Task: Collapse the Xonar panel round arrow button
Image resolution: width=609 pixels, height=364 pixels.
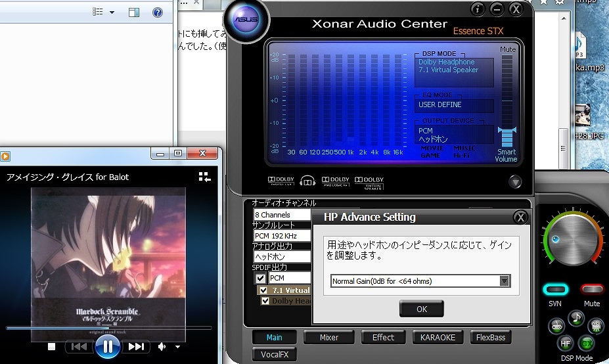Action: tap(515, 182)
